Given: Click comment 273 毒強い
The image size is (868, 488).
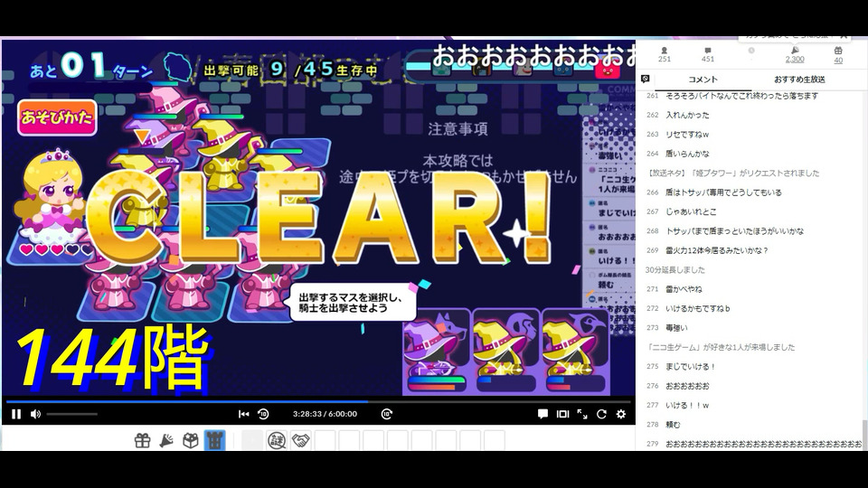Looking at the screenshot, I should [676, 328].
